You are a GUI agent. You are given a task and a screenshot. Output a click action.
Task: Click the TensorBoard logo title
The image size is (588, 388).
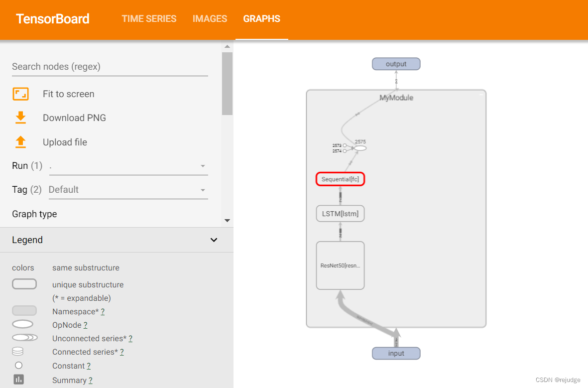[52, 19]
